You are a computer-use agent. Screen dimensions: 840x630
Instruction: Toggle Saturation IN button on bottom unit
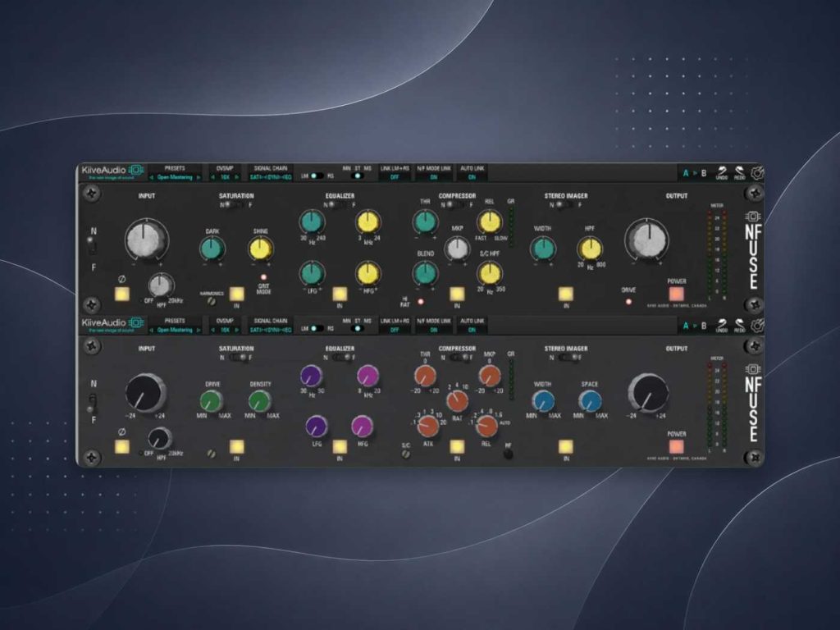click(237, 446)
